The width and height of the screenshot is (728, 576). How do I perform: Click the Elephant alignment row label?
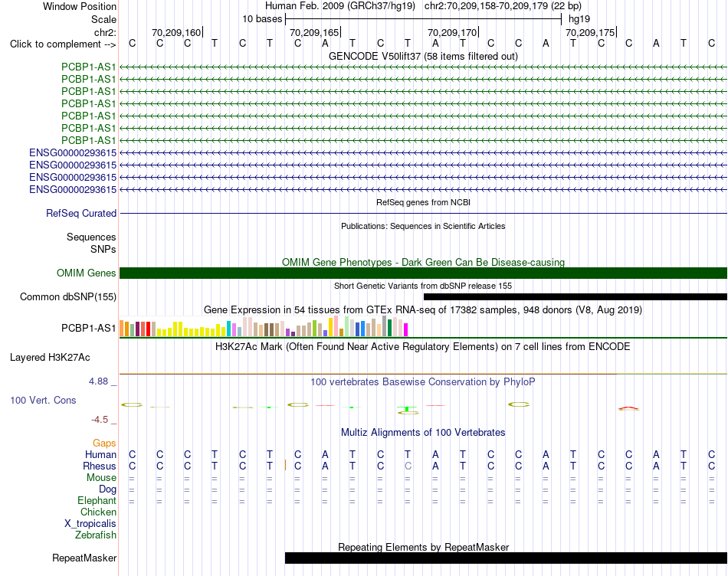pos(97,501)
